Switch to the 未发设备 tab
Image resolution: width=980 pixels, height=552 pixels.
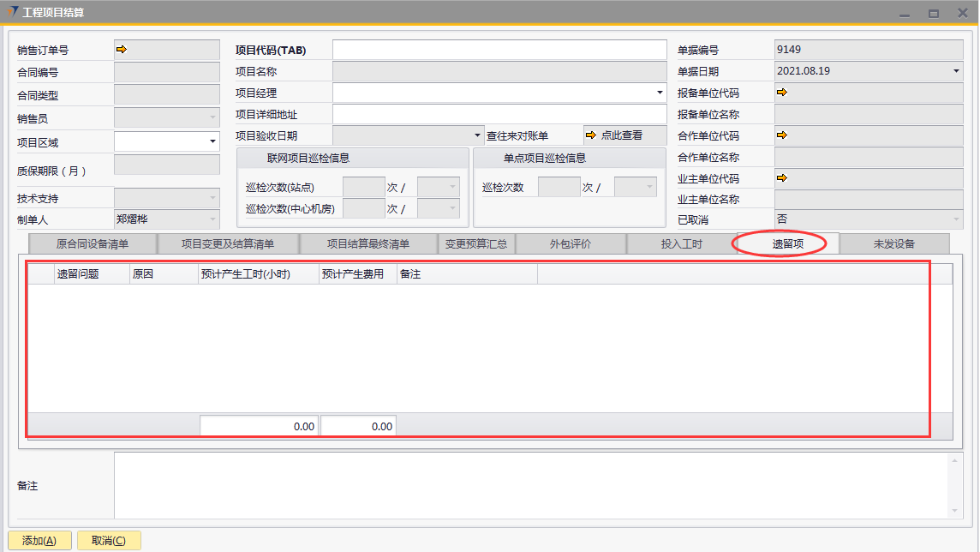894,244
